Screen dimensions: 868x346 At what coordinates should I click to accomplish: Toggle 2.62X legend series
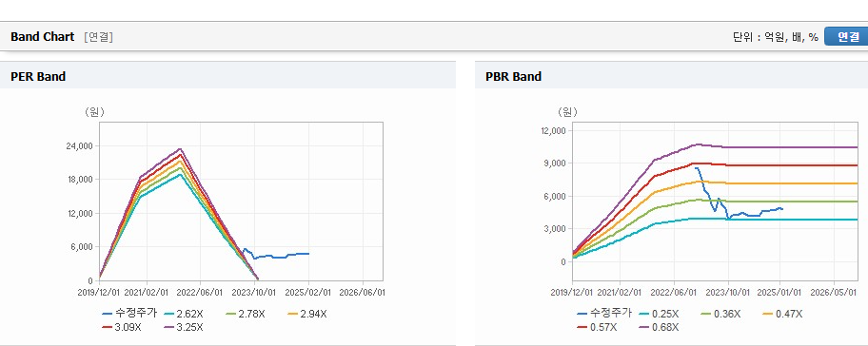pos(184,314)
